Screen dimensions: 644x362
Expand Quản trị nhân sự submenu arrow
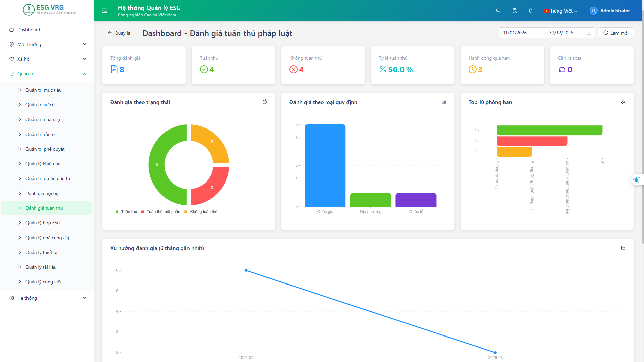pyautogui.click(x=20, y=119)
